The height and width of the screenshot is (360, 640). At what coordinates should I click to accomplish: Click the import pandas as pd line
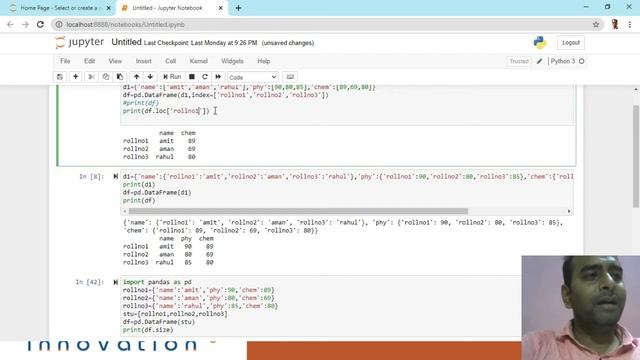tap(157, 282)
